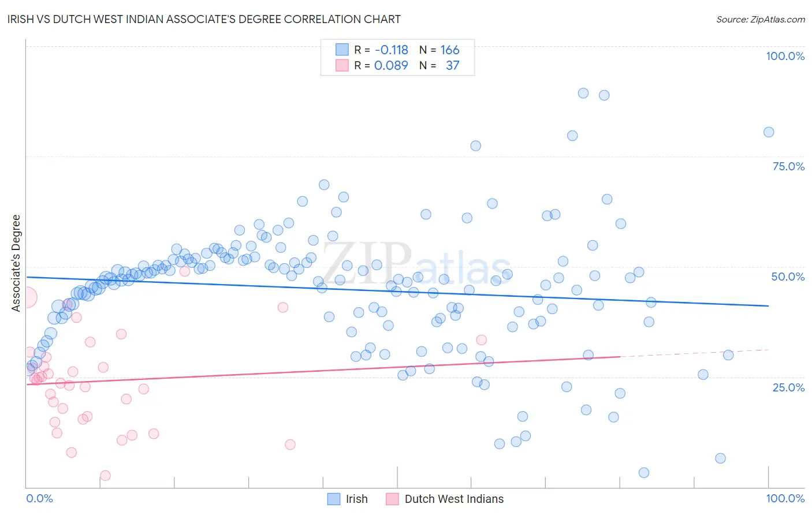
Task: Click the 0.0% x-axis label
Action: click(39, 498)
